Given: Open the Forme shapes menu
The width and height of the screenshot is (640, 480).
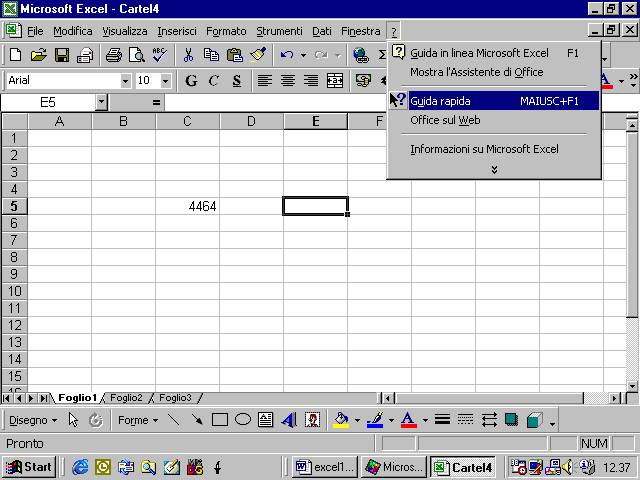Looking at the screenshot, I should click(138, 420).
